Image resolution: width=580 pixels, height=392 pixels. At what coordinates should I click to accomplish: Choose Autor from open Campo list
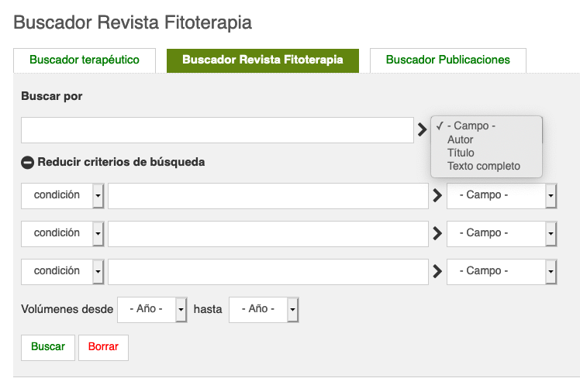pyautogui.click(x=460, y=139)
